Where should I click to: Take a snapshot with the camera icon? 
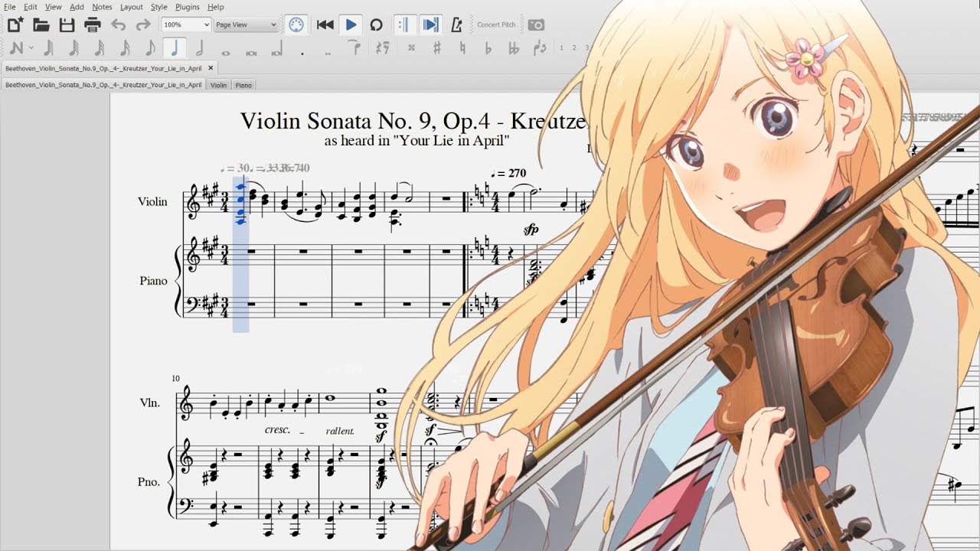point(536,24)
